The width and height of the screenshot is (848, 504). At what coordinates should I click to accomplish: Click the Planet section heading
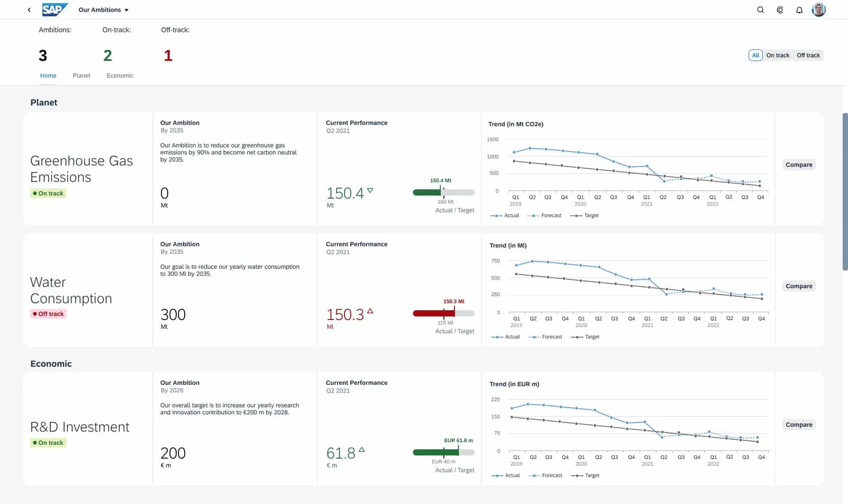click(x=44, y=102)
